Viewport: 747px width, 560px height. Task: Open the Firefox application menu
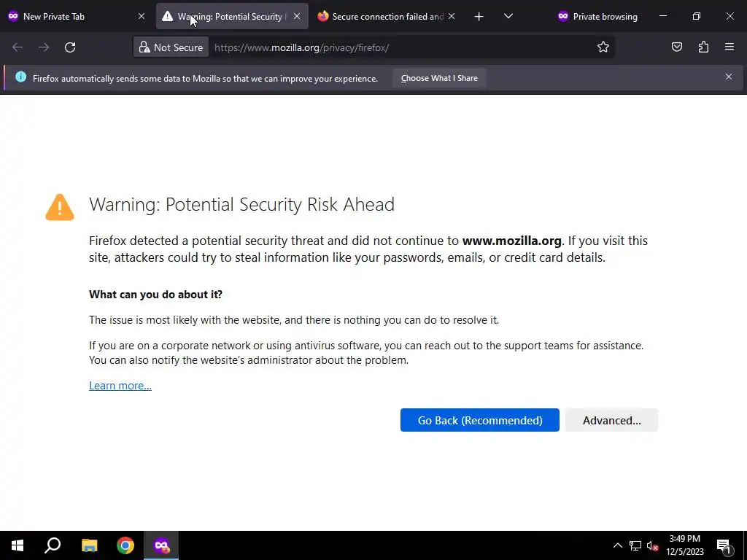tap(729, 47)
